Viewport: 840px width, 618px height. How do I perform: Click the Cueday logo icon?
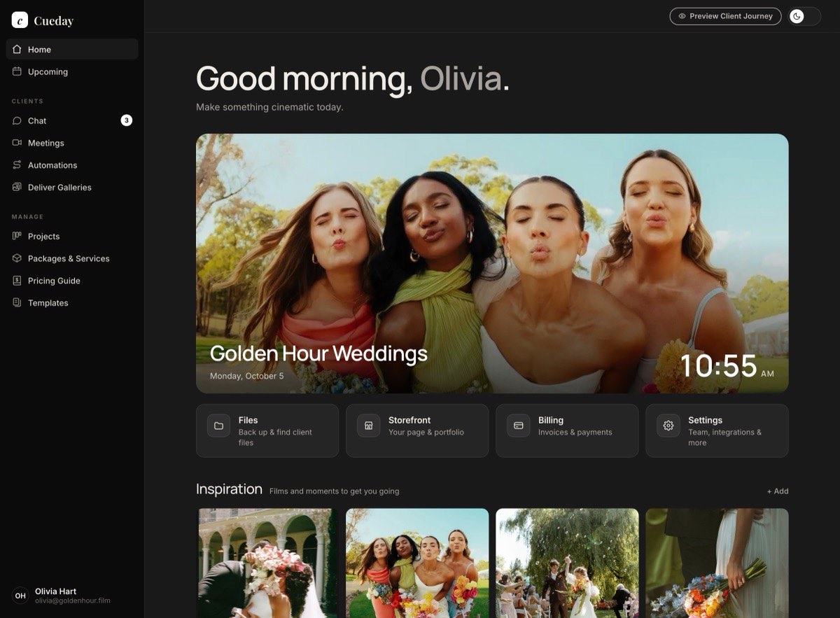click(20, 20)
